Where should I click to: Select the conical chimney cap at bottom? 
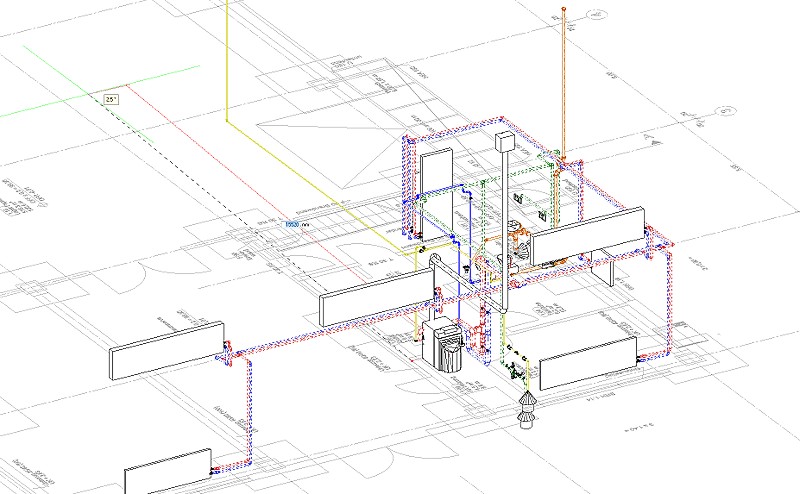coord(526,409)
